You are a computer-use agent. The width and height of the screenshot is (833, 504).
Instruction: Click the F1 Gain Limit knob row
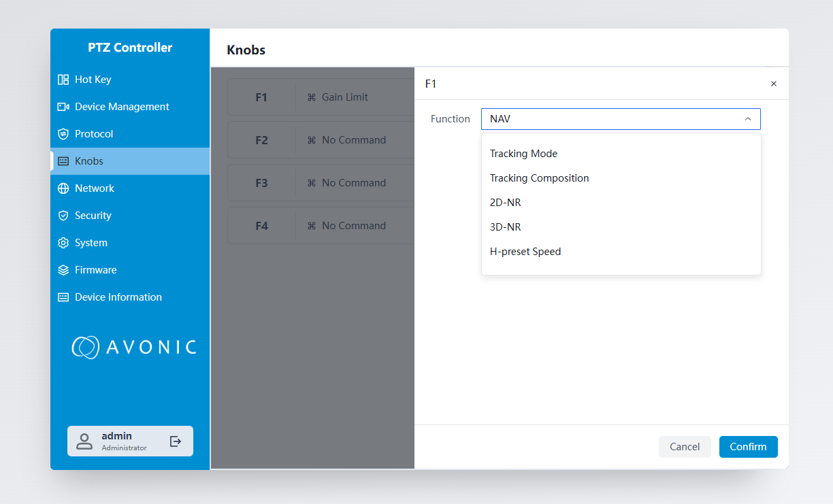(321, 97)
